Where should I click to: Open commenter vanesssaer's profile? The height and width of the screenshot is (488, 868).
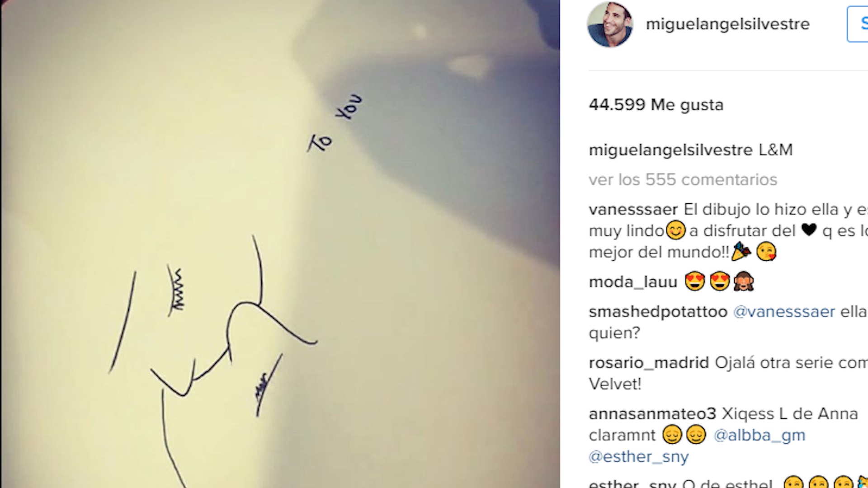[633, 210]
